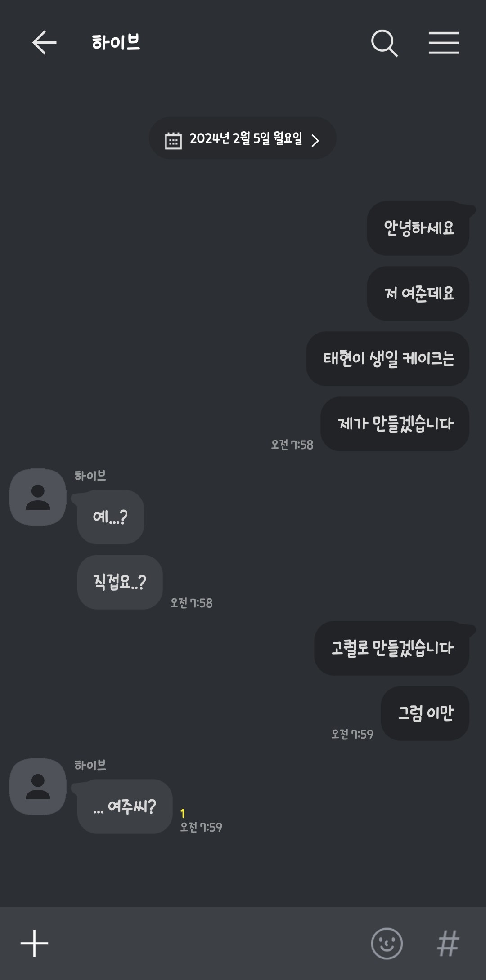Tap the back arrow icon
The image size is (486, 980).
pyautogui.click(x=44, y=43)
